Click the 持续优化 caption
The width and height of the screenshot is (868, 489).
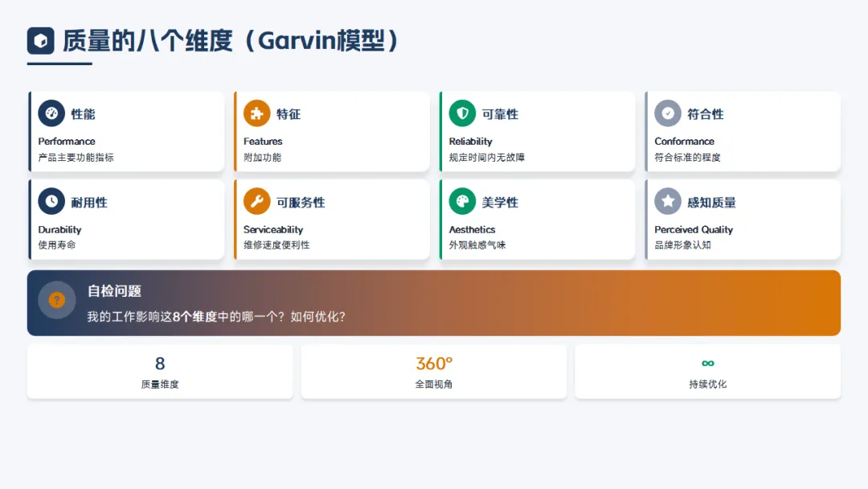click(x=707, y=384)
